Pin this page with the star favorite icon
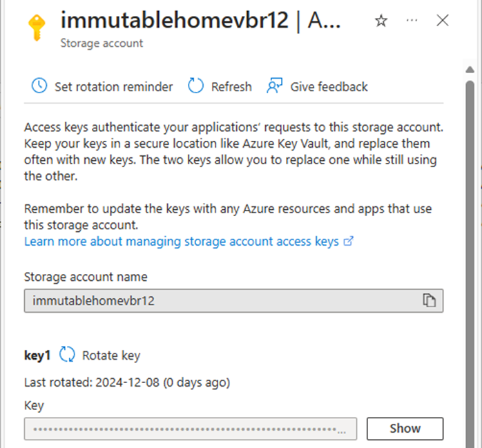Viewport: 482px width, 448px height. [381, 21]
